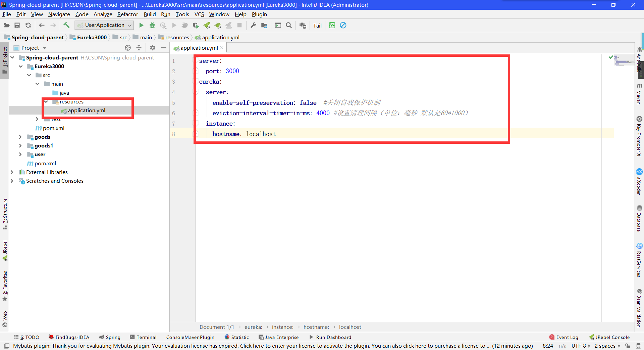Open the Run Dashboard tool window

tap(330, 337)
